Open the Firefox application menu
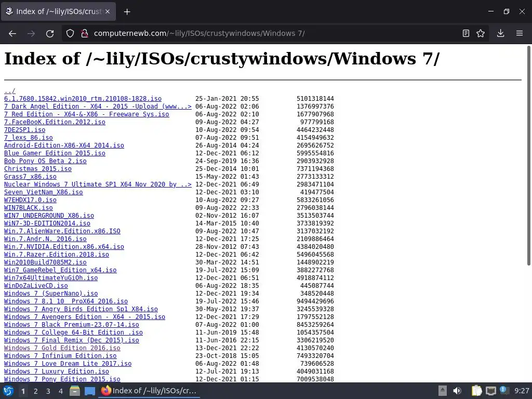 [520, 33]
